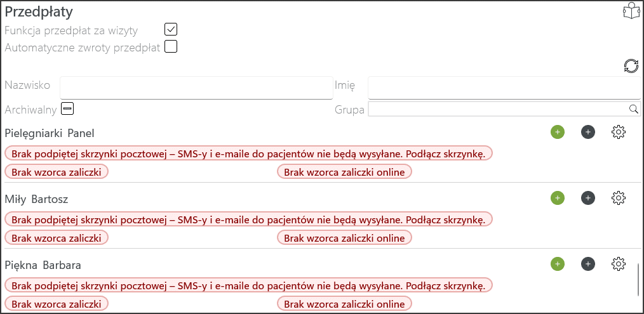Click the refresh list icon
Screen dimensions: 644x314
[631, 66]
